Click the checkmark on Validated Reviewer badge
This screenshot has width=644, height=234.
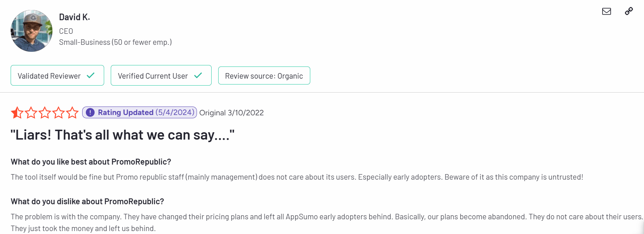tap(90, 75)
